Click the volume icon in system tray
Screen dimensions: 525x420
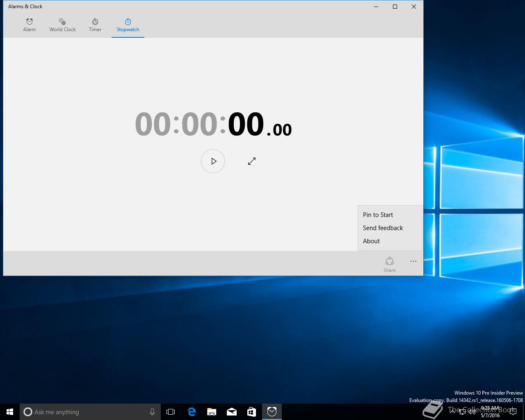click(472, 412)
